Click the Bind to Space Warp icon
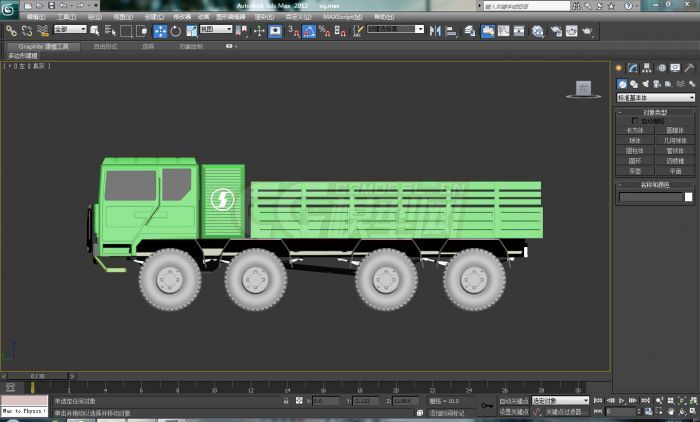The height and width of the screenshot is (422, 700). click(x=42, y=31)
